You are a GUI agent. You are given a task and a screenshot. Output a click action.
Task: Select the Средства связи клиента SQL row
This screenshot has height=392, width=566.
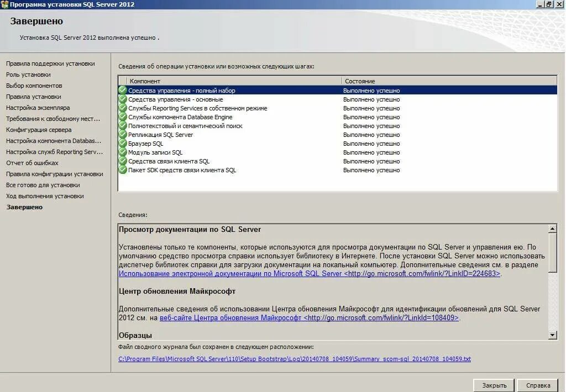click(x=338, y=161)
